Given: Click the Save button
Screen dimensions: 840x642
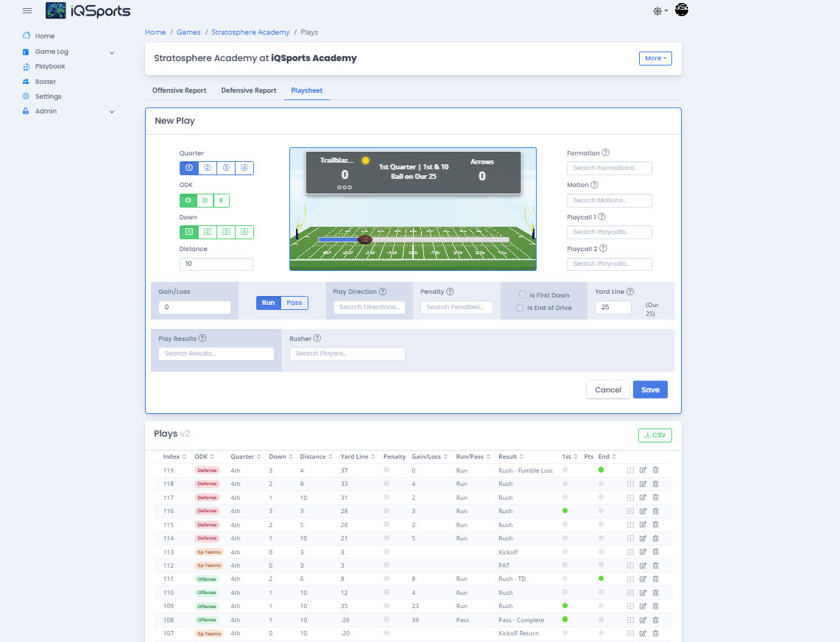Looking at the screenshot, I should point(650,389).
